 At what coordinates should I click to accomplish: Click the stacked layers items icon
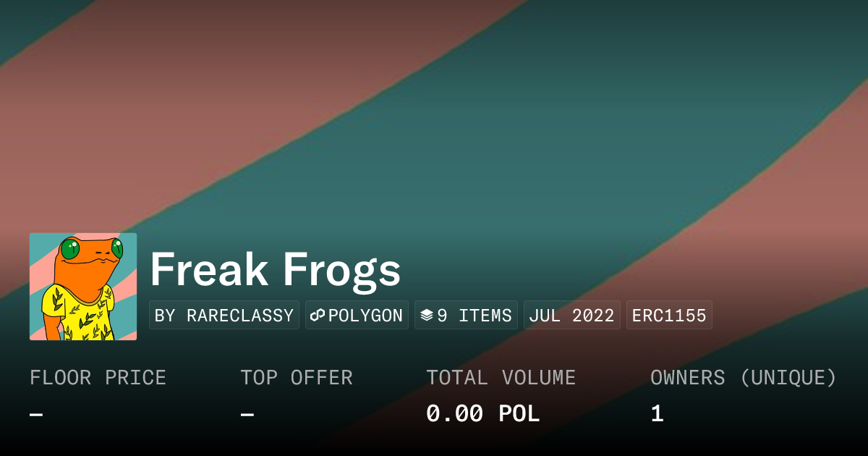tap(427, 316)
